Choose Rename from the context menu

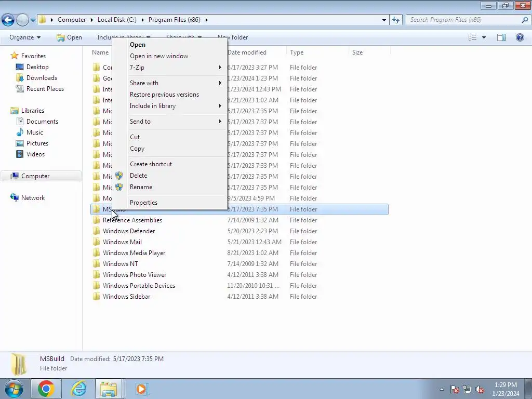pyautogui.click(x=170, y=187)
